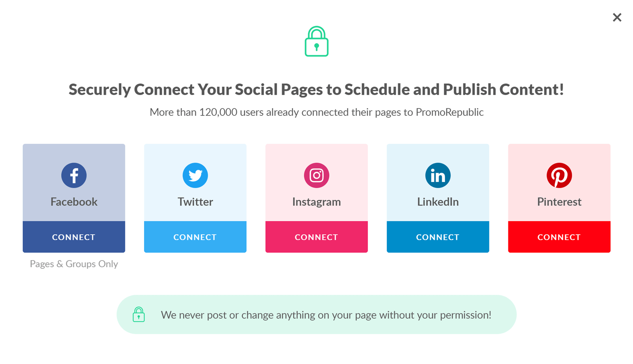Click the 'Pages & Groups Only' note

pyautogui.click(x=74, y=264)
